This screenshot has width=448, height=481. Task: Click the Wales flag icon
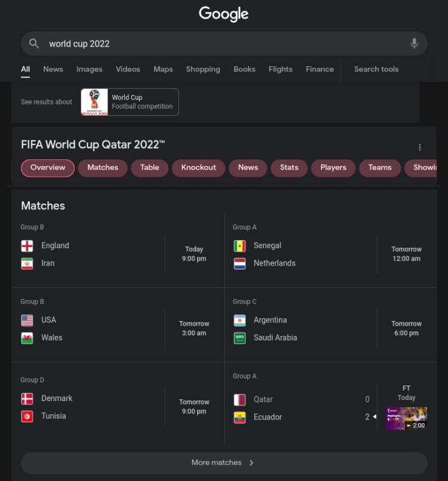click(27, 338)
